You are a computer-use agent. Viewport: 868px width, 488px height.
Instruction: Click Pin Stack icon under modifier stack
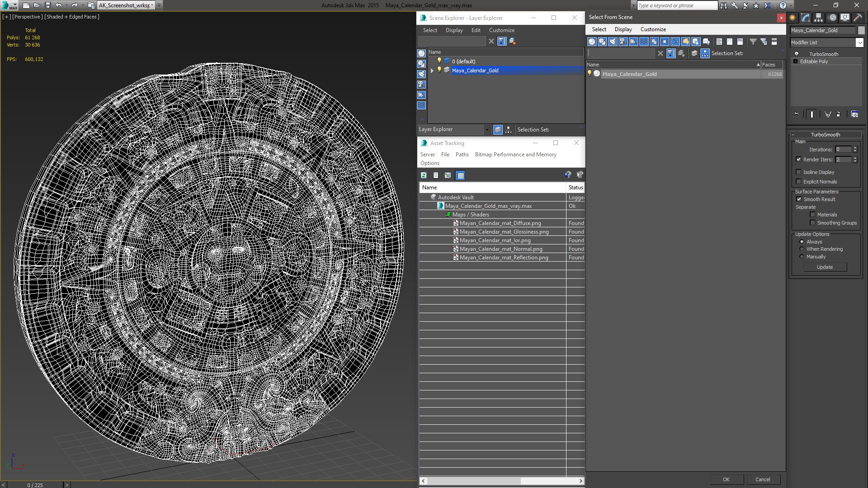click(x=796, y=114)
